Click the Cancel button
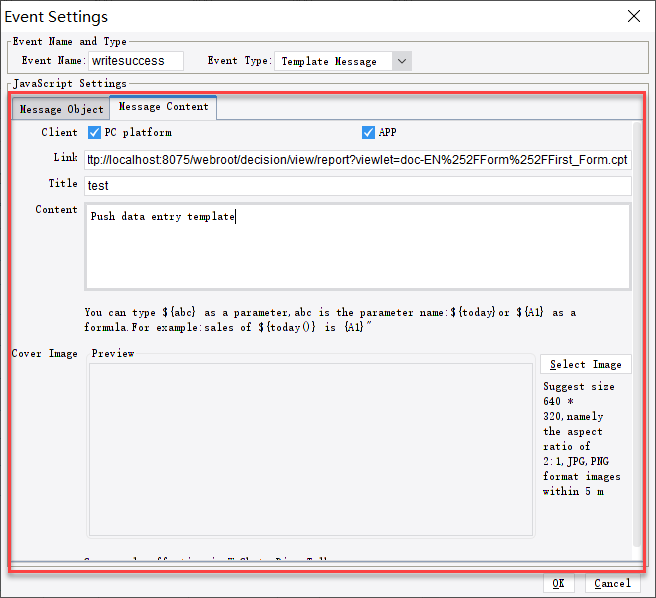656x598 pixels. point(612,583)
